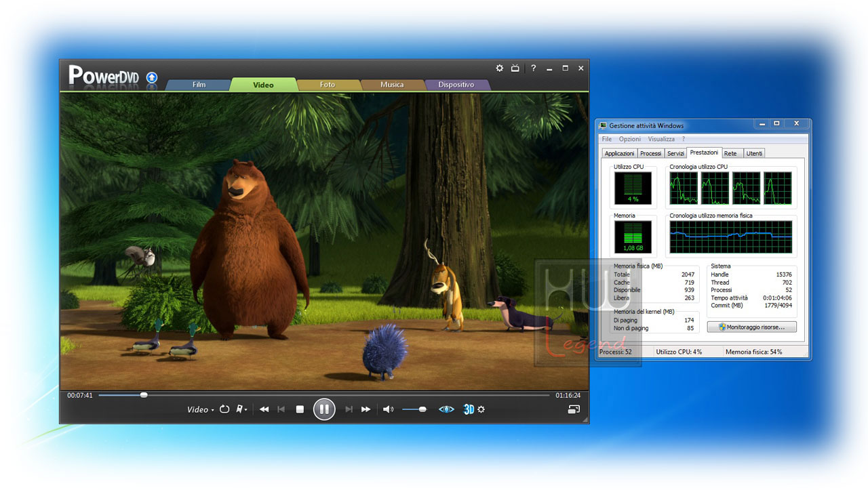Click the total duration 01:16:24
This screenshot has height=490, width=868.
(x=568, y=395)
